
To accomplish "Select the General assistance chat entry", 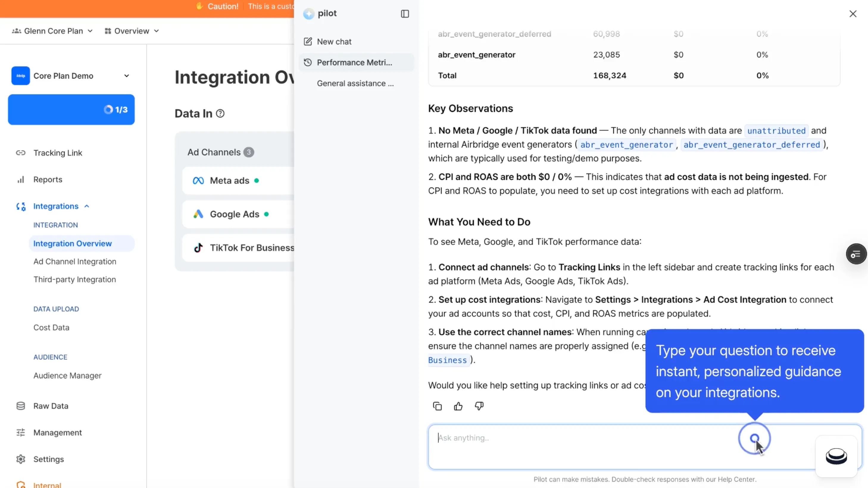I will point(355,83).
